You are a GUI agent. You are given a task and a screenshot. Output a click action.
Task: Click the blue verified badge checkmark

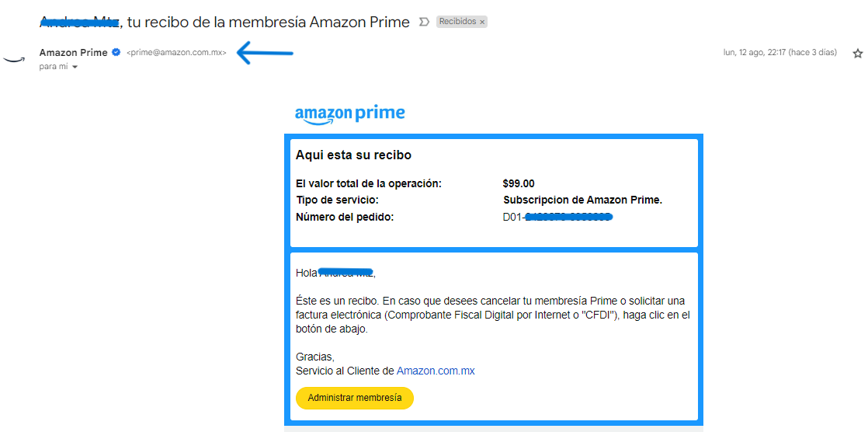pos(116,53)
